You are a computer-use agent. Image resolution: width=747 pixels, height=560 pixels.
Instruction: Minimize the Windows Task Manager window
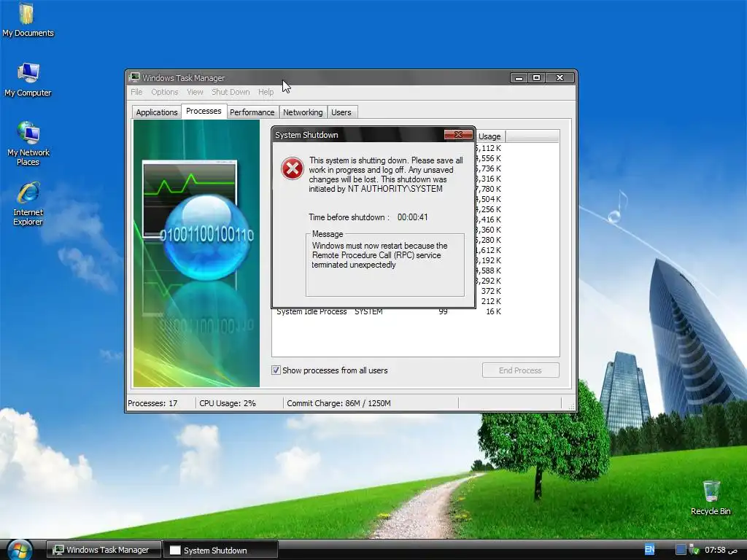(519, 77)
